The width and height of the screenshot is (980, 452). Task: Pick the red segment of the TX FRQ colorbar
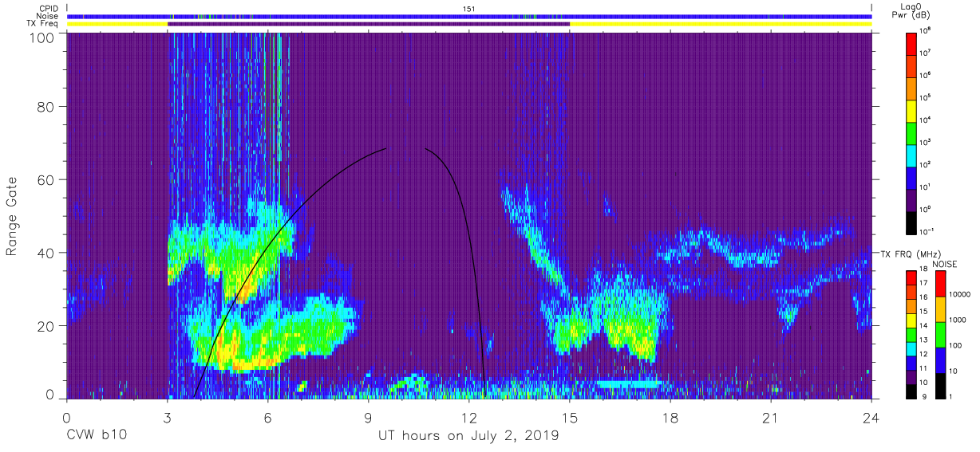coord(912,278)
